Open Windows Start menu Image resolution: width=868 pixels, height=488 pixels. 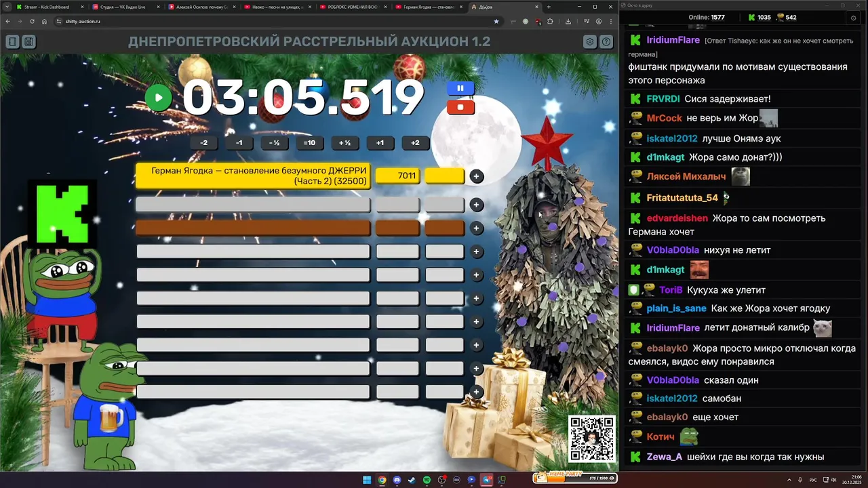pos(367,480)
